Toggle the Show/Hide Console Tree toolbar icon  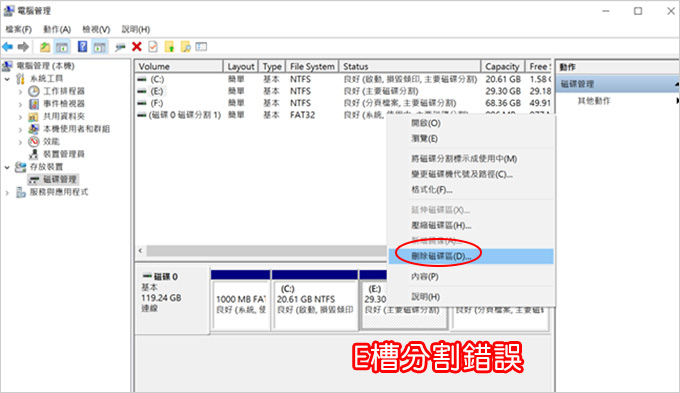(62, 47)
